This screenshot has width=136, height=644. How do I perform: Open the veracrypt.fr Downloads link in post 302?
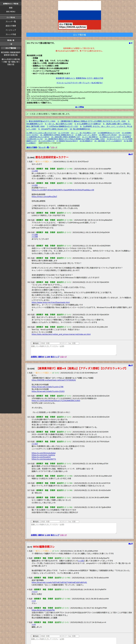pos(51,302)
